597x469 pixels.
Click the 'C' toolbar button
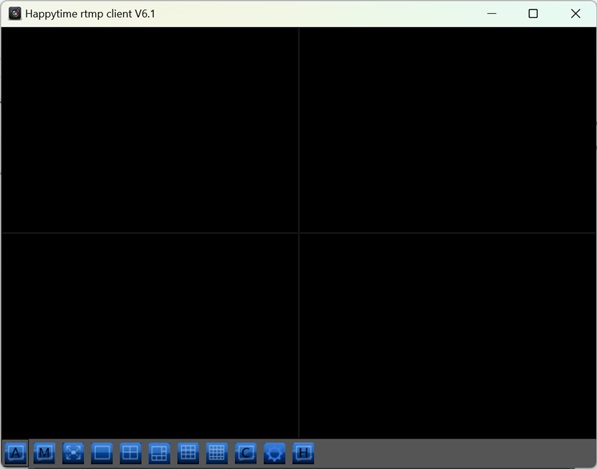click(246, 453)
